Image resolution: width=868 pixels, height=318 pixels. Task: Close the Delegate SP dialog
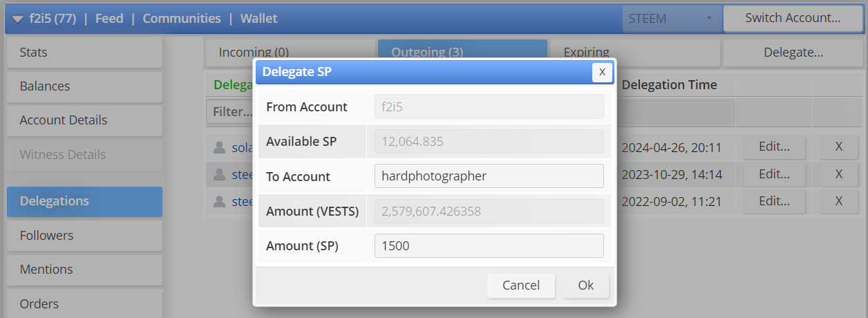click(x=602, y=72)
